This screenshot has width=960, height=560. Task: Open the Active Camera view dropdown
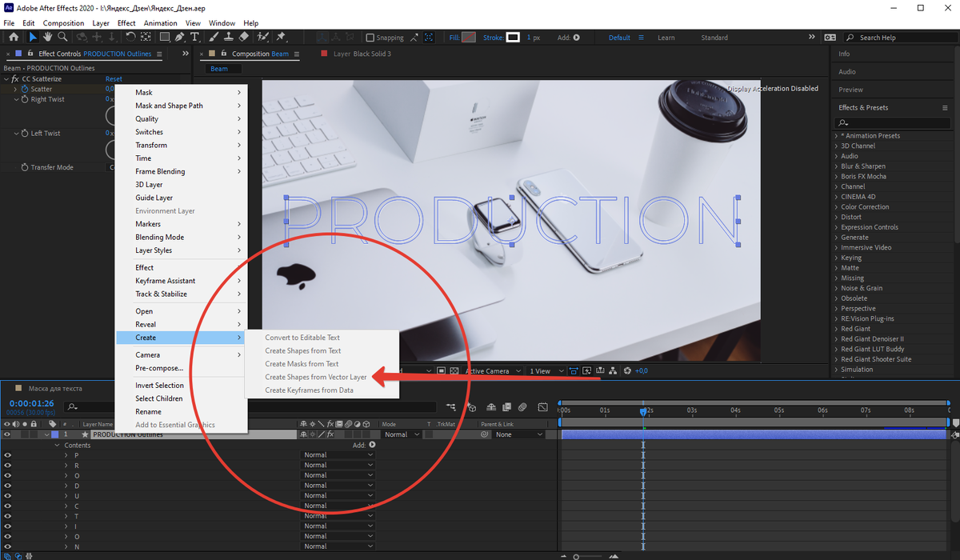click(x=494, y=371)
